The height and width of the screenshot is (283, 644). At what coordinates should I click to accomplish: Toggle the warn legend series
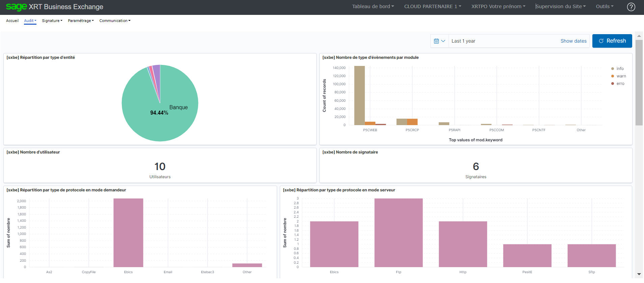click(621, 76)
